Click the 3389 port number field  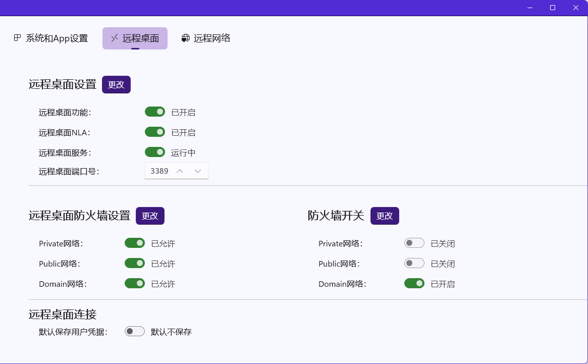click(159, 171)
